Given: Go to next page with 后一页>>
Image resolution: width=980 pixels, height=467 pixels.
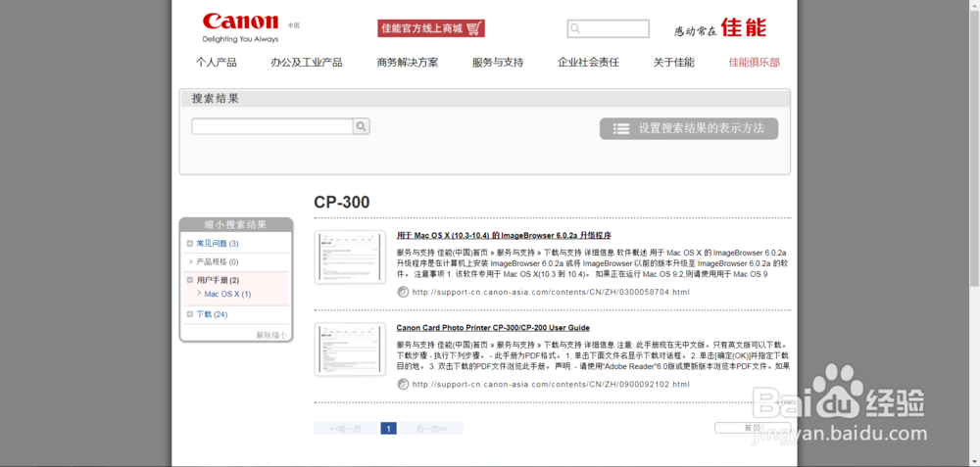Looking at the screenshot, I should (432, 428).
